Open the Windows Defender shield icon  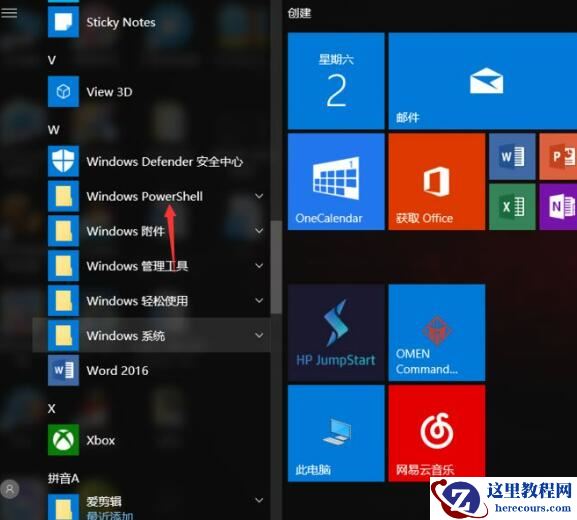(63, 161)
